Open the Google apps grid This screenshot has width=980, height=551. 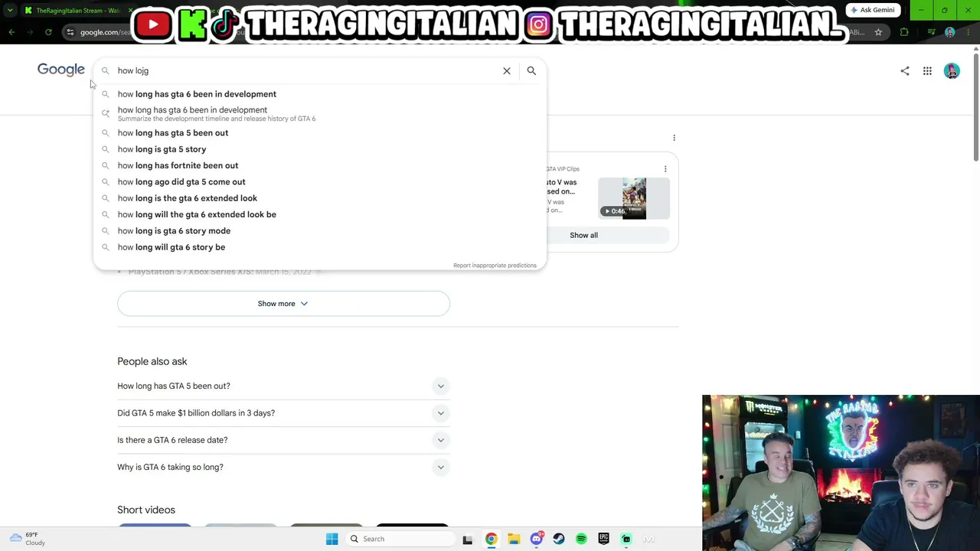[927, 71]
